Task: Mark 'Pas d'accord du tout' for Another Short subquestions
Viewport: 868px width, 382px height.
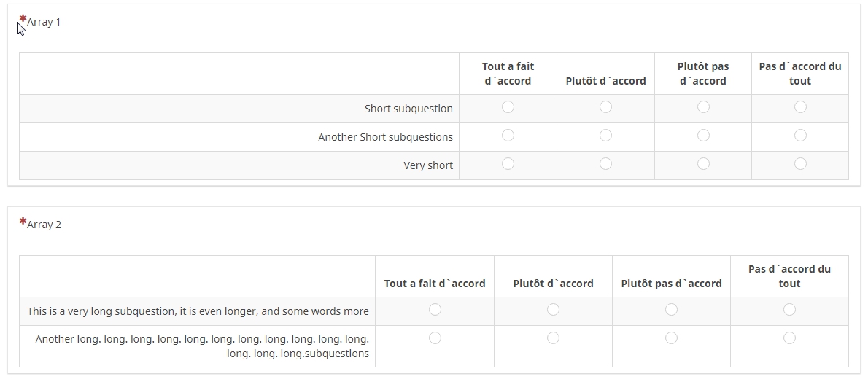Action: pyautogui.click(x=800, y=136)
